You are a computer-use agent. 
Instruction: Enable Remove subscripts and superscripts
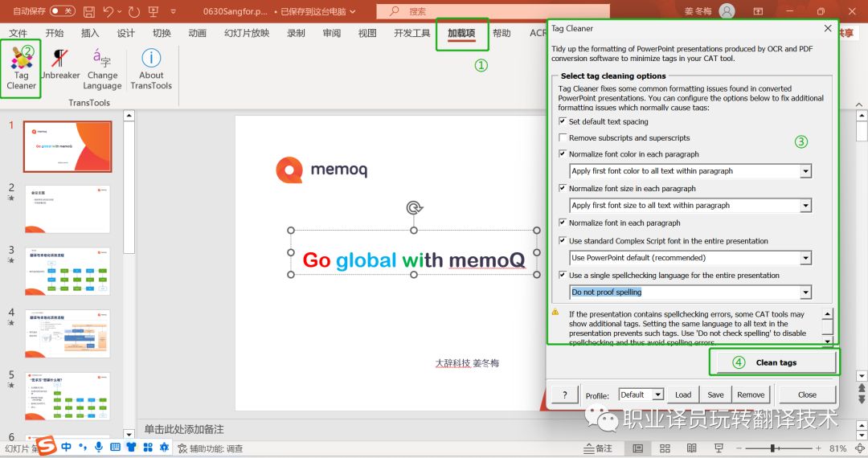coord(563,137)
